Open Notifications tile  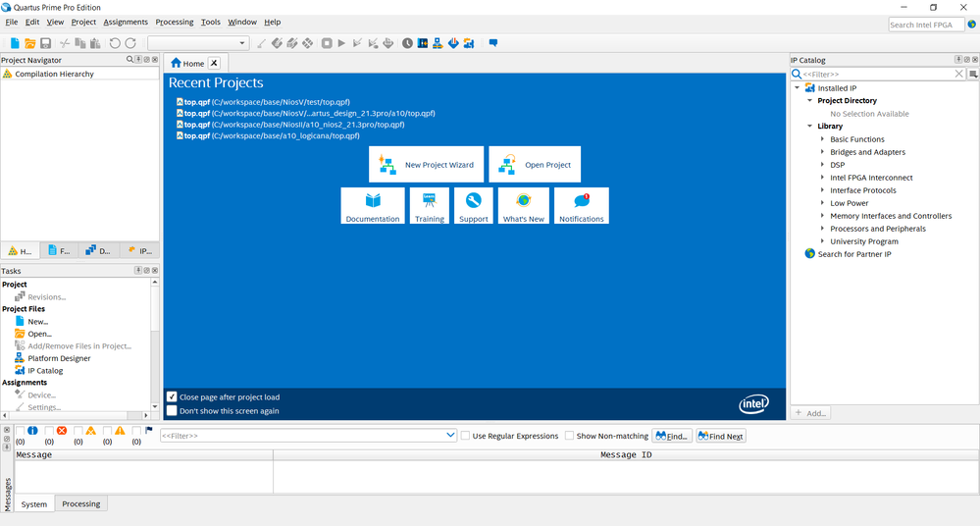click(x=582, y=206)
